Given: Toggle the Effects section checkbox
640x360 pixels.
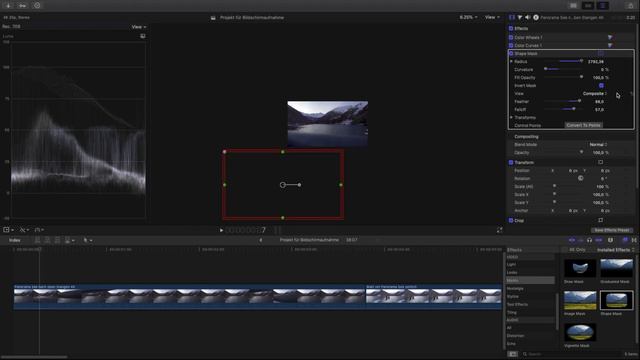Looking at the screenshot, I should [x=511, y=29].
